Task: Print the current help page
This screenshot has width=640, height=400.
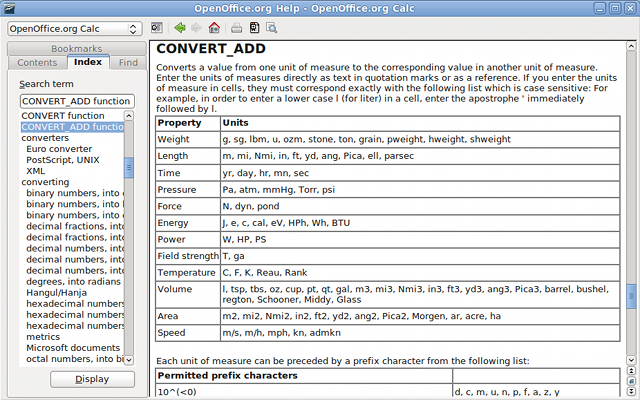Action: (x=236, y=28)
